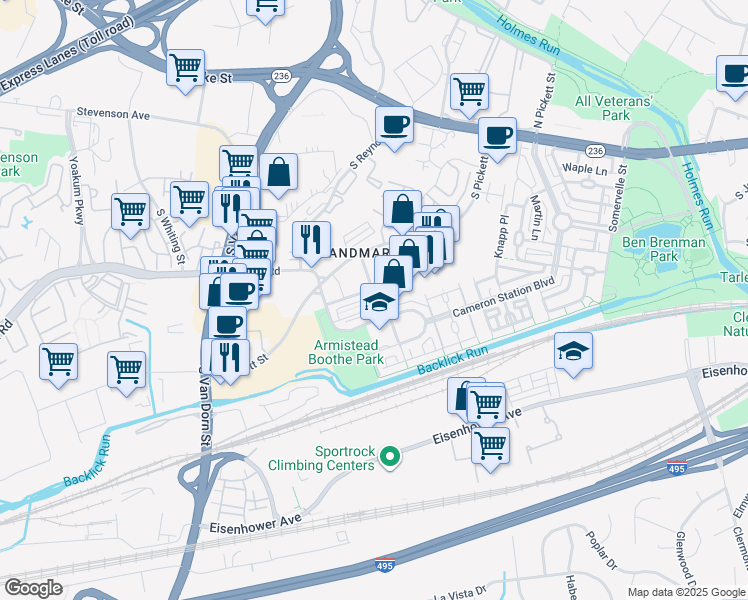Select the Sportrock Climbing Centers green pin
Viewport: 748px width, 600px height.
(x=390, y=457)
